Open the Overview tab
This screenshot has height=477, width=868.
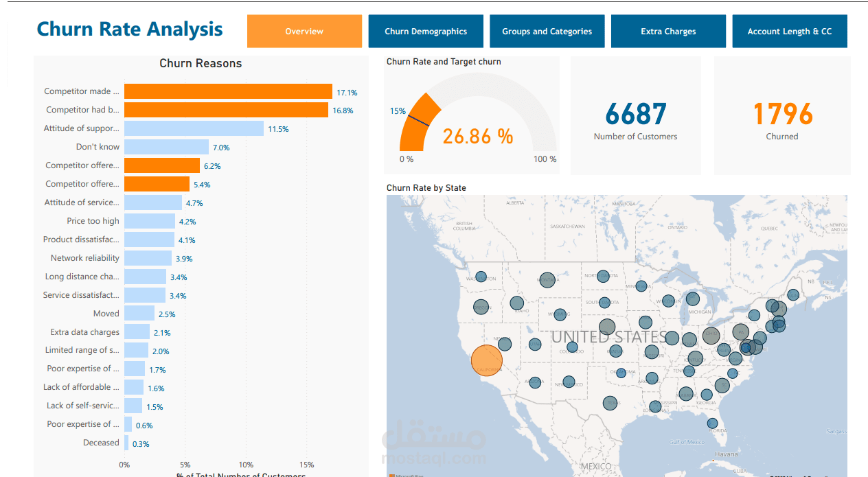point(304,31)
